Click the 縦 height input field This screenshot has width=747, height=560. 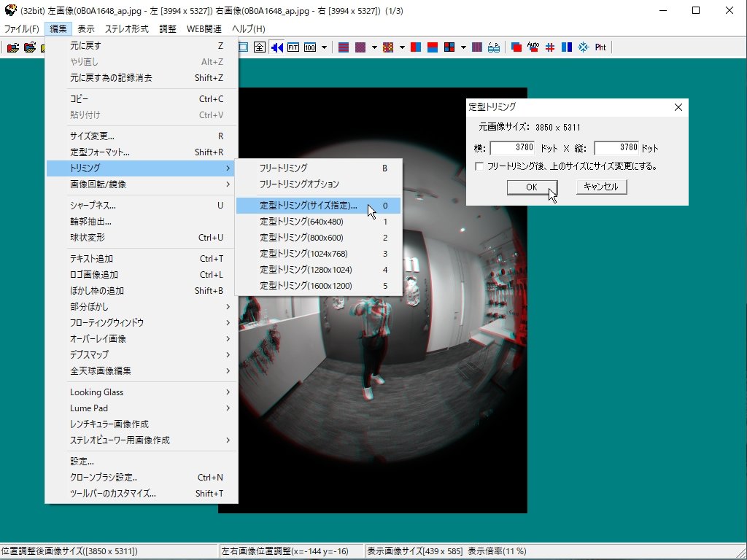(616, 148)
